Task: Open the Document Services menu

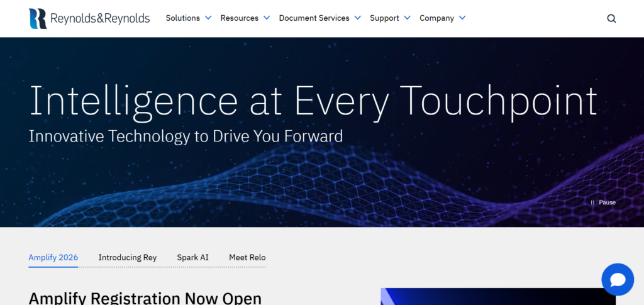Action: pos(314,18)
